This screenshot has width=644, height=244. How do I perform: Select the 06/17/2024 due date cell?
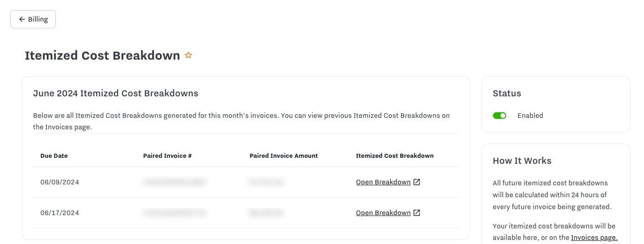[x=60, y=213]
